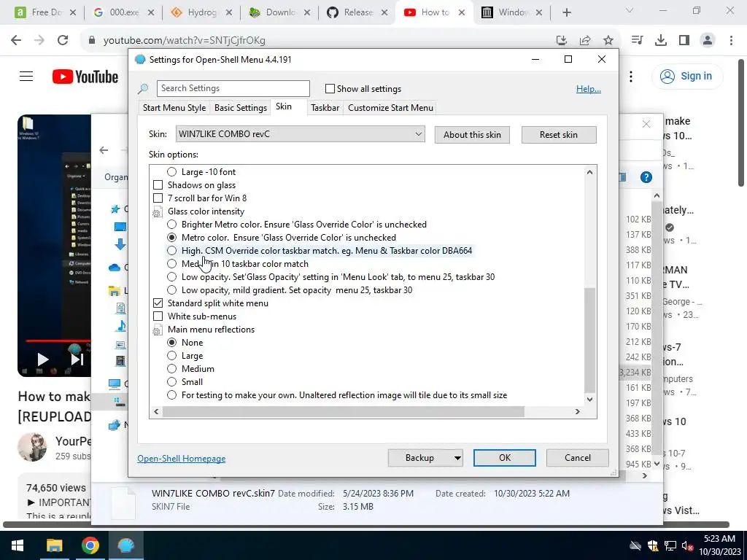Open the media control icon in Chrome toolbar
This screenshot has height=560, width=747.
(x=637, y=41)
